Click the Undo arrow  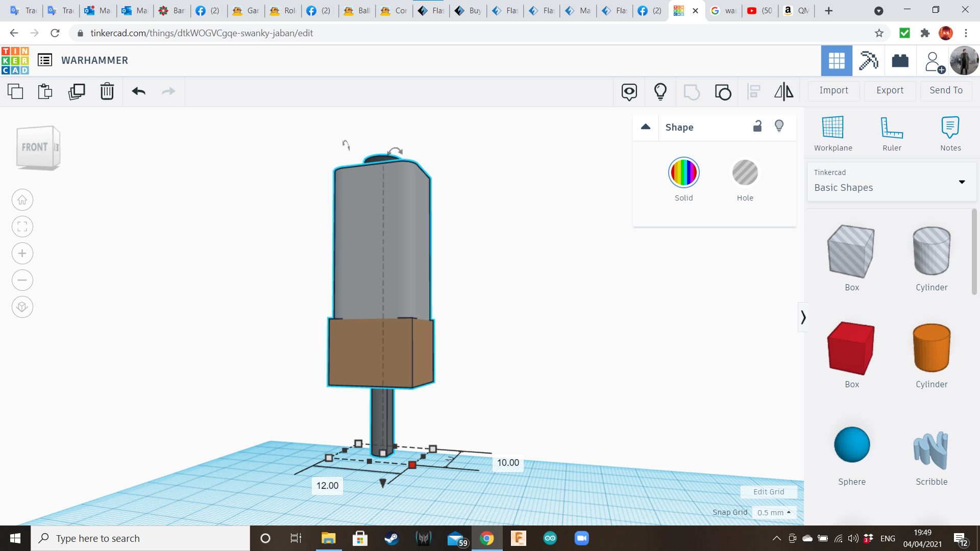click(x=139, y=91)
